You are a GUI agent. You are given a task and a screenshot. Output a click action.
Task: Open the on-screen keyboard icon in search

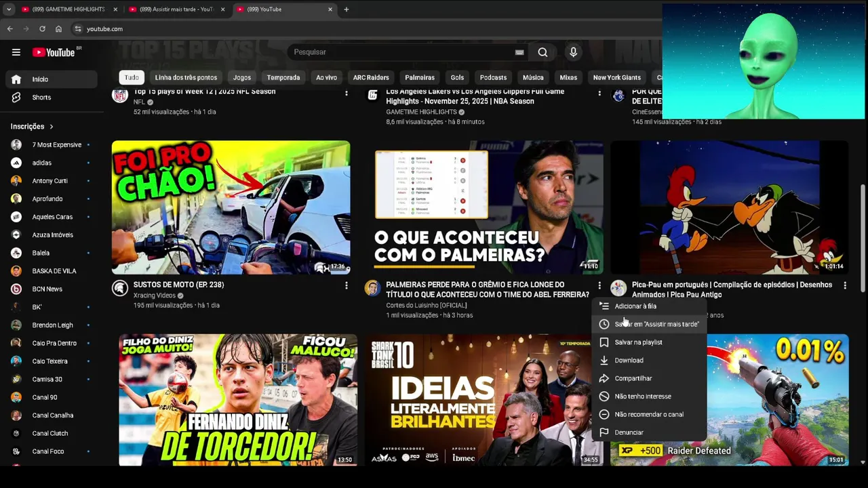[519, 52]
